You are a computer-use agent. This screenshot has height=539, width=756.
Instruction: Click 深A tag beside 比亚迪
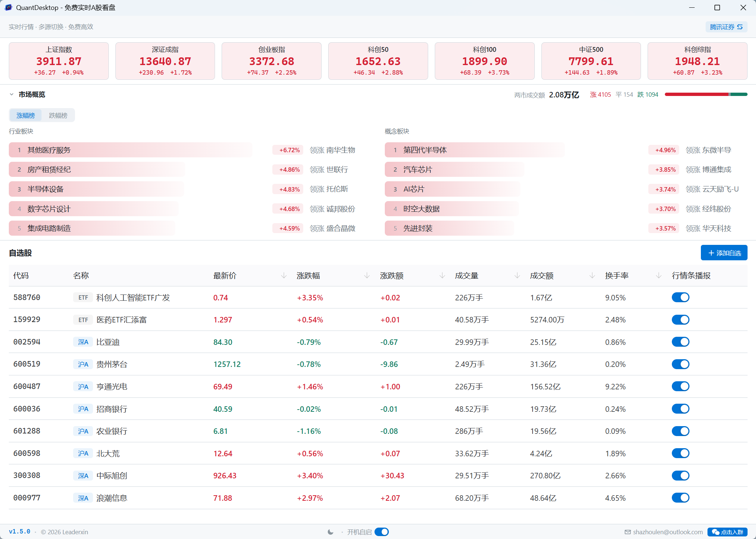[83, 342]
